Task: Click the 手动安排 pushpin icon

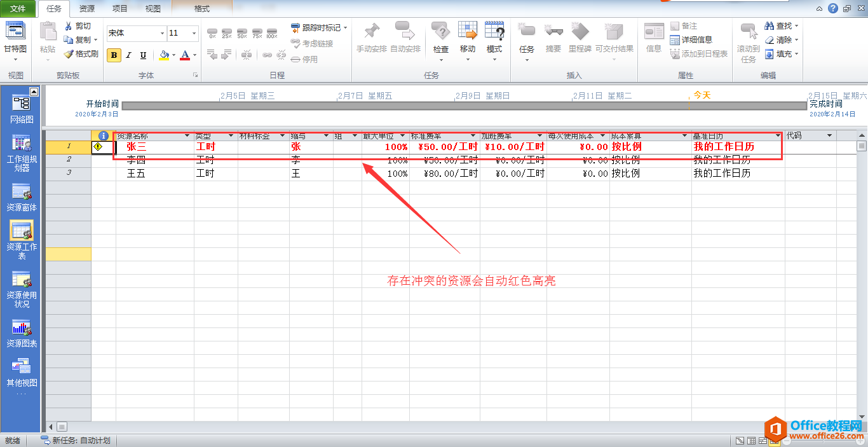Action: (371, 31)
